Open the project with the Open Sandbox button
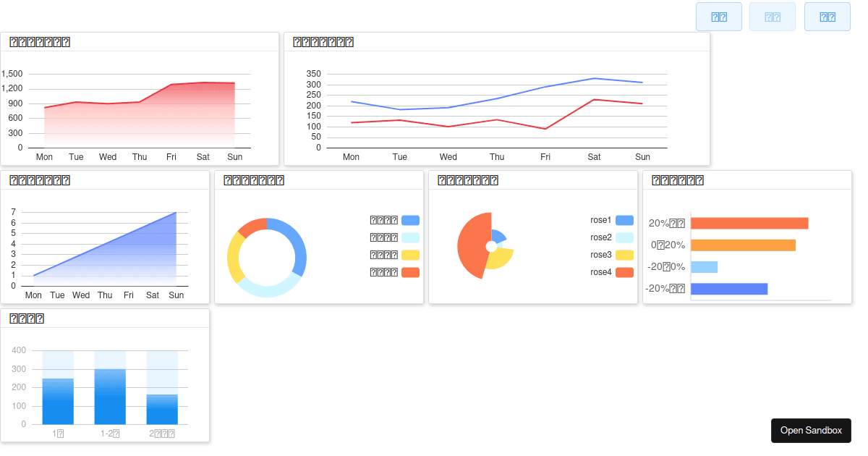This screenshot has width=868, height=456. point(811,430)
